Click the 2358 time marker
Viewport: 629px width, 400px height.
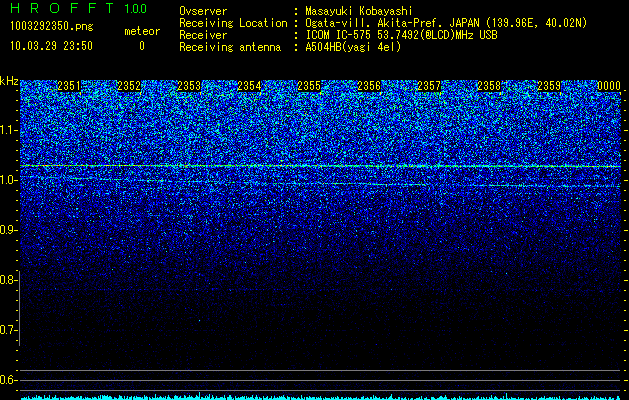tap(489, 86)
